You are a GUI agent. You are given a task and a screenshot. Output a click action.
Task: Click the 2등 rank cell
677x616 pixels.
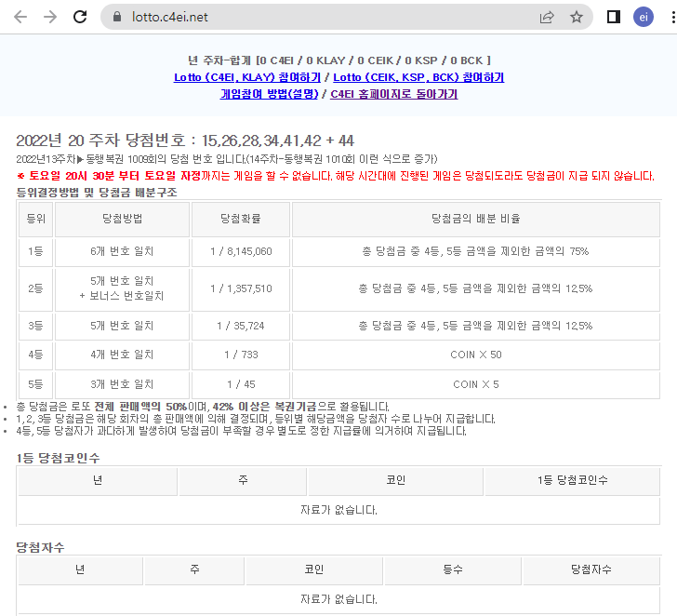pos(36,289)
